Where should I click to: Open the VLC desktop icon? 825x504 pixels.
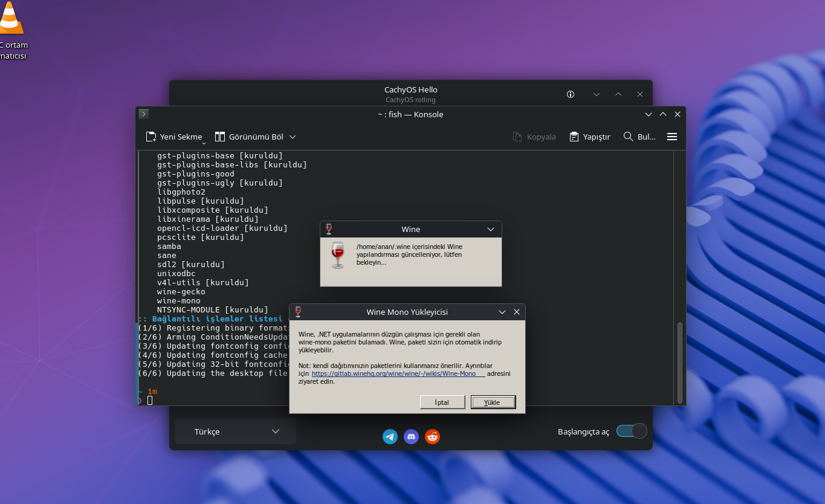11,30
